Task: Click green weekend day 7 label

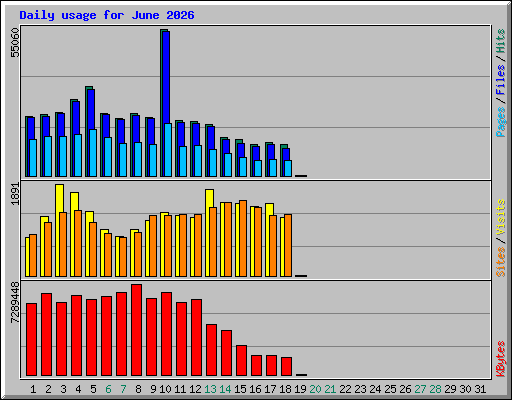Action: point(123,389)
